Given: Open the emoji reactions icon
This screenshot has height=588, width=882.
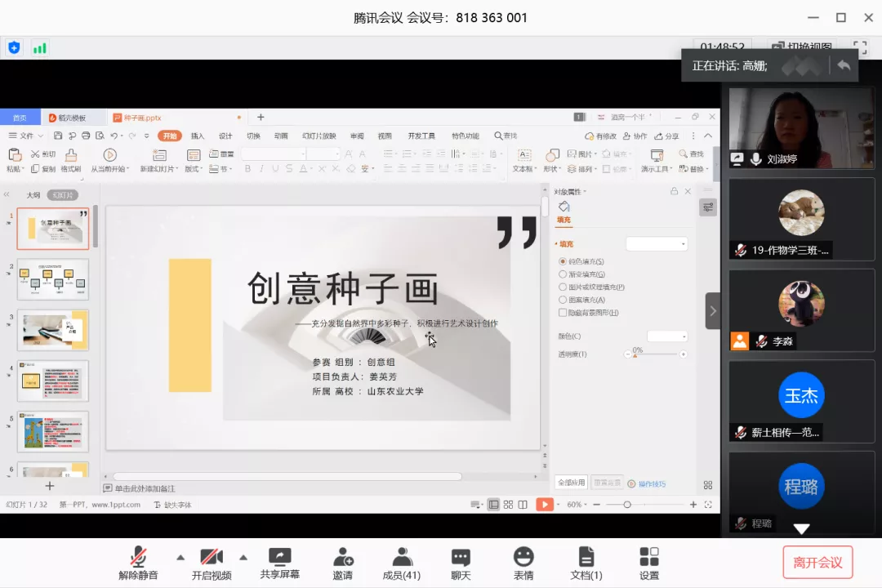Looking at the screenshot, I should (523, 558).
